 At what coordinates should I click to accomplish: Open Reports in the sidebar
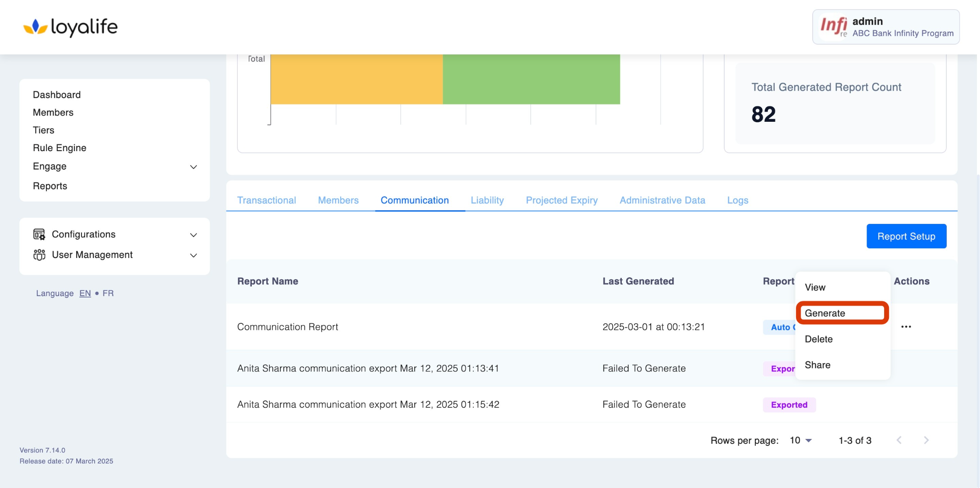click(50, 186)
